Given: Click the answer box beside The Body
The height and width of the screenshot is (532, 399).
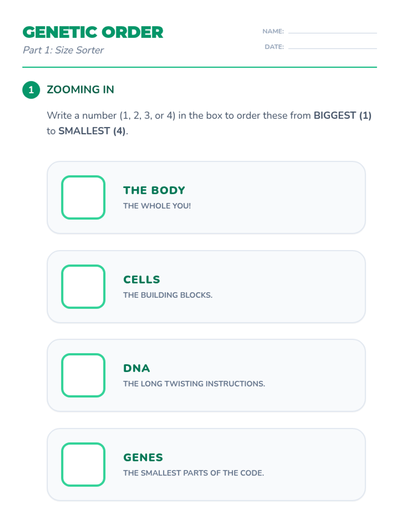Looking at the screenshot, I should click(x=83, y=197).
